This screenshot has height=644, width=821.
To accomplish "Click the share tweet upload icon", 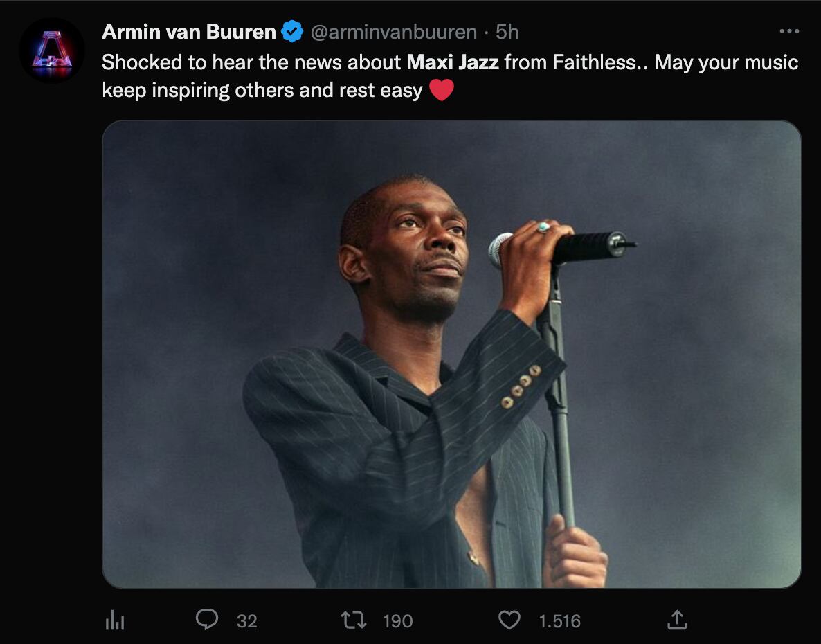I will point(676,620).
